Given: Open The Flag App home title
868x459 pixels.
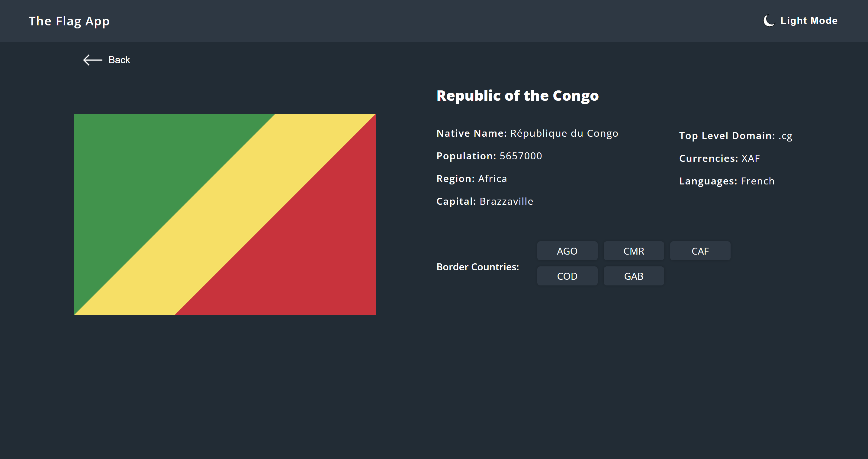Looking at the screenshot, I should pyautogui.click(x=69, y=21).
